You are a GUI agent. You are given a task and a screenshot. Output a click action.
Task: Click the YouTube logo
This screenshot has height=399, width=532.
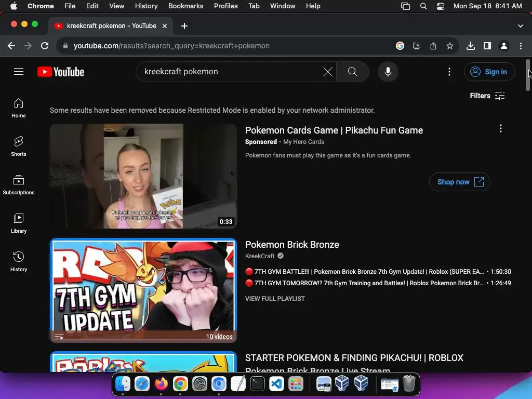pos(61,72)
